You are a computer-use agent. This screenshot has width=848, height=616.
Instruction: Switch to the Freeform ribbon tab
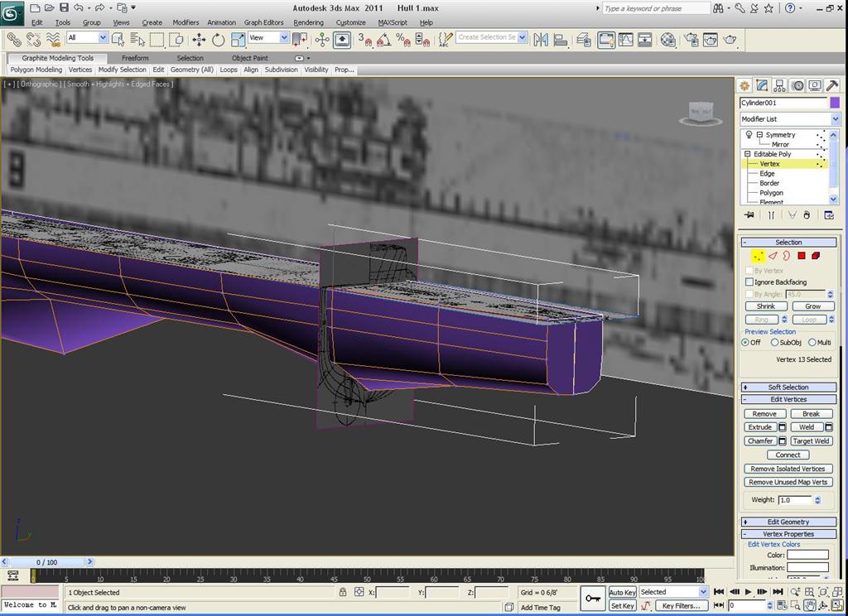135,58
